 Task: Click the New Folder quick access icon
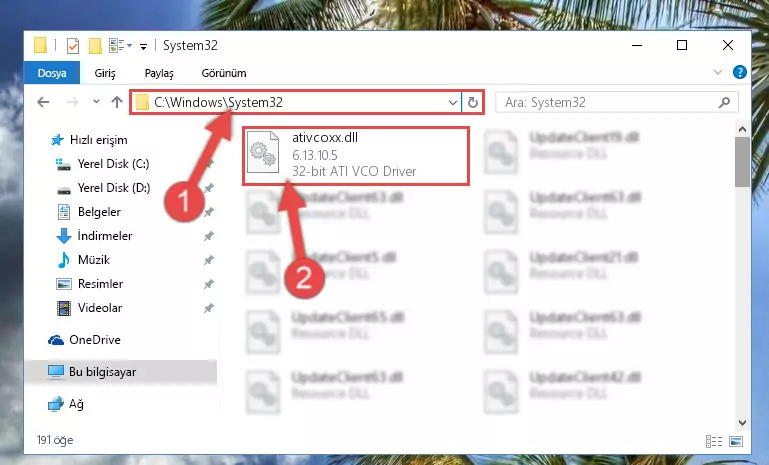point(95,46)
